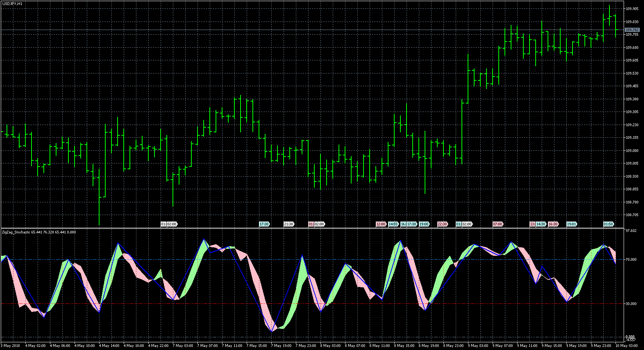This screenshot has width=644, height=350.
Task: Click the USDJPY,H1 chart title label
Action: click(12, 3)
